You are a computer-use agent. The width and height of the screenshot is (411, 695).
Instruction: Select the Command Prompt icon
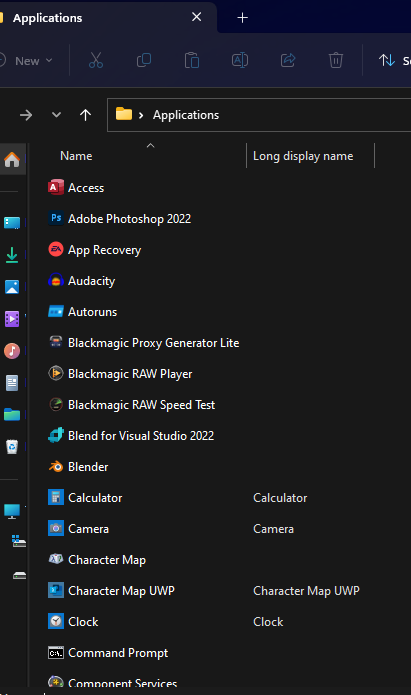tap(56, 653)
